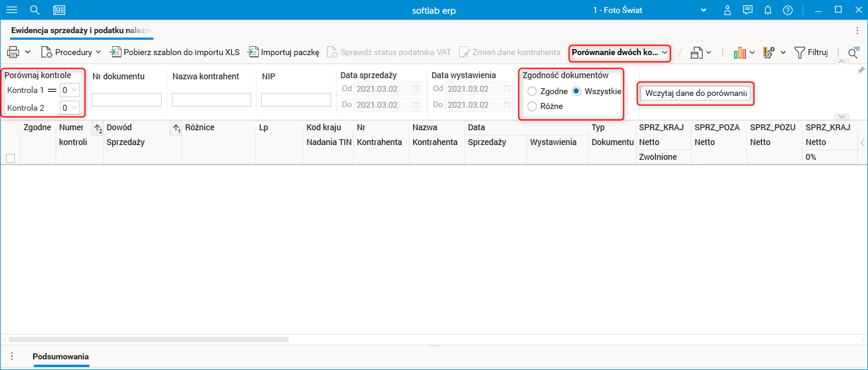
Task: Collapse filter panel with up chevron
Action: pos(841,62)
